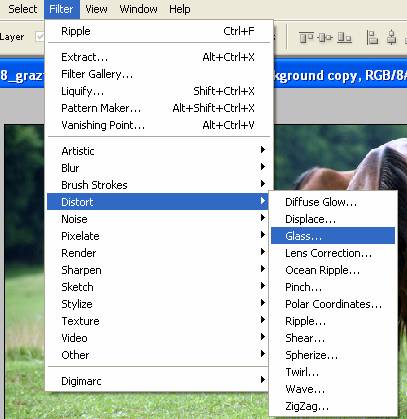The width and height of the screenshot is (407, 419).
Task: Click the Align left edges icon
Action: [x=372, y=37]
